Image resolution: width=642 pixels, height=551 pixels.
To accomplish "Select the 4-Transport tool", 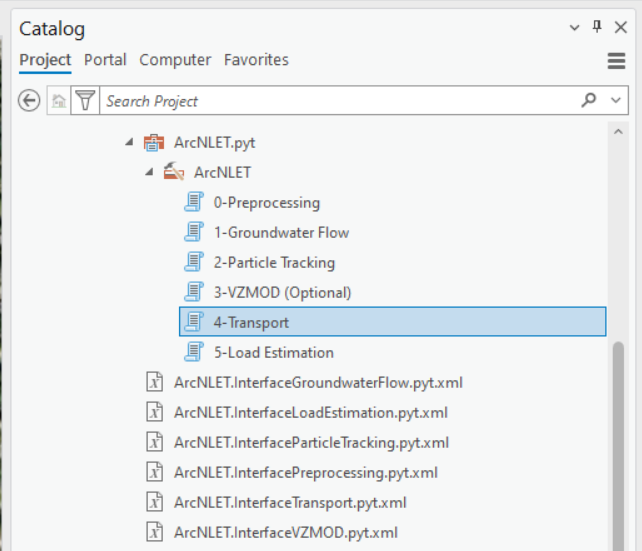I will click(x=393, y=322).
